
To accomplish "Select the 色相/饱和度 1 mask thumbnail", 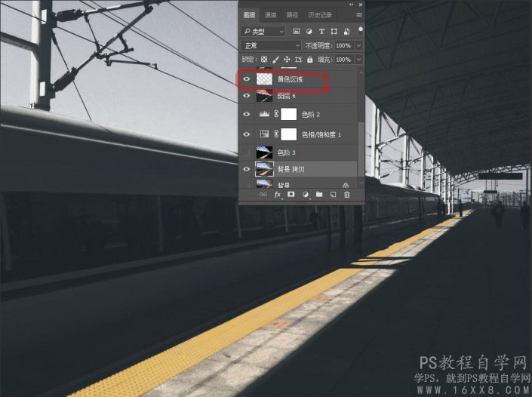I will (289, 134).
